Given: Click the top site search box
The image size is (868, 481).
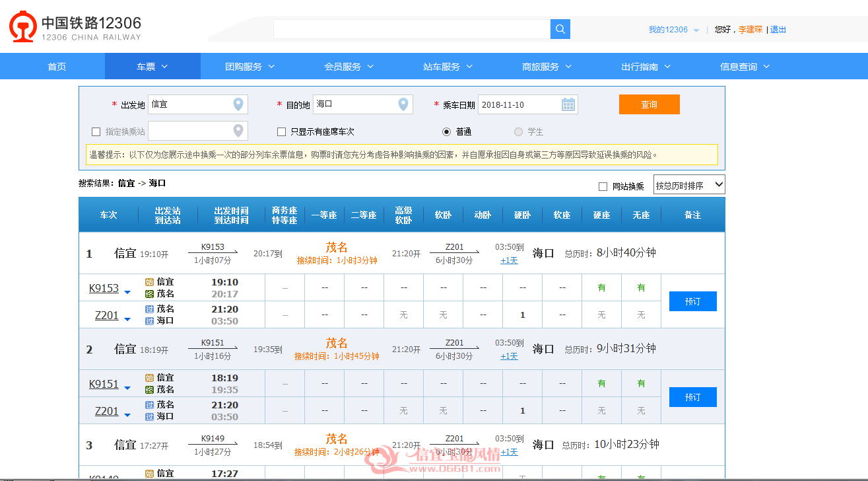Looking at the screenshot, I should (x=412, y=29).
